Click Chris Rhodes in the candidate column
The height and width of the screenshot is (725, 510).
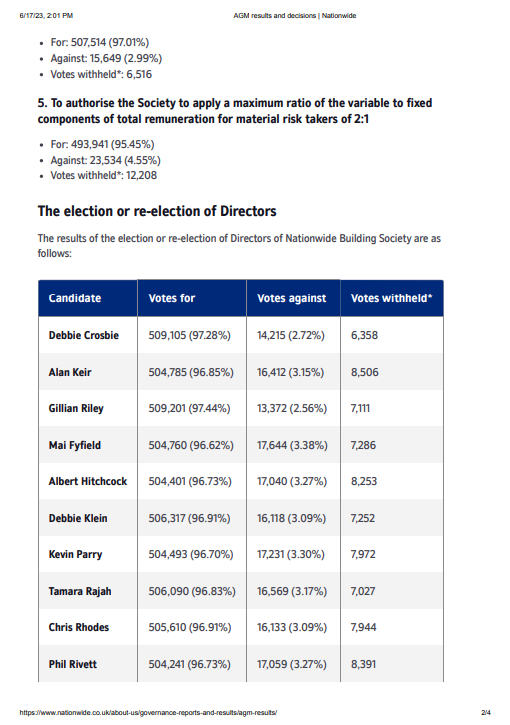[79, 627]
